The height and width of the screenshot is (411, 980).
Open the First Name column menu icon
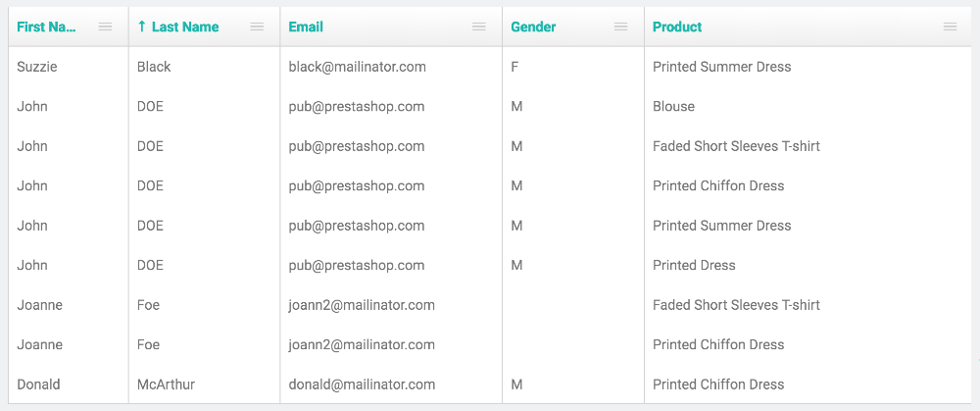point(105,26)
